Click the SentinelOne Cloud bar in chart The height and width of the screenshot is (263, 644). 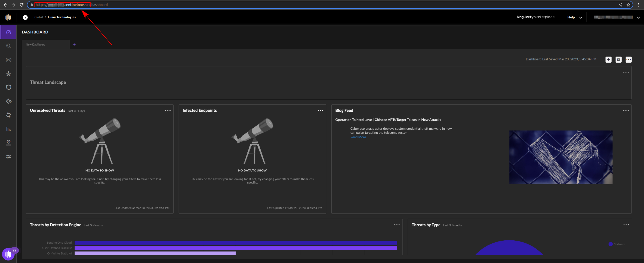coord(235,242)
